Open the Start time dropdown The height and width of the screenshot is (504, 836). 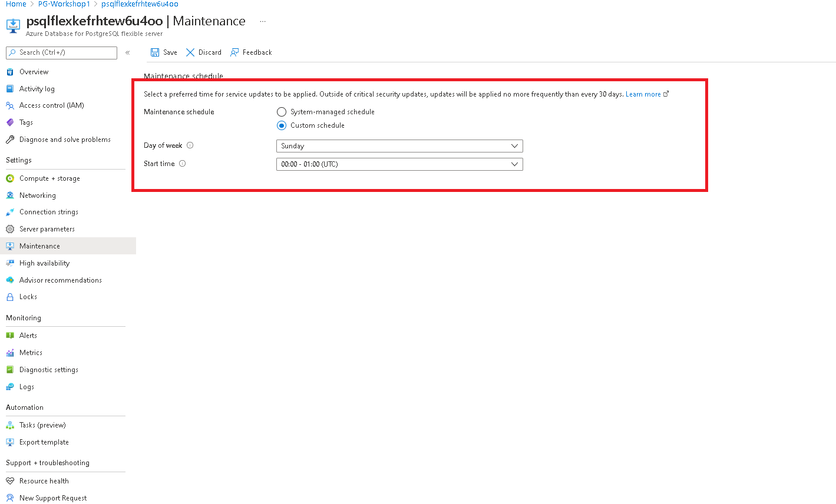tap(399, 164)
